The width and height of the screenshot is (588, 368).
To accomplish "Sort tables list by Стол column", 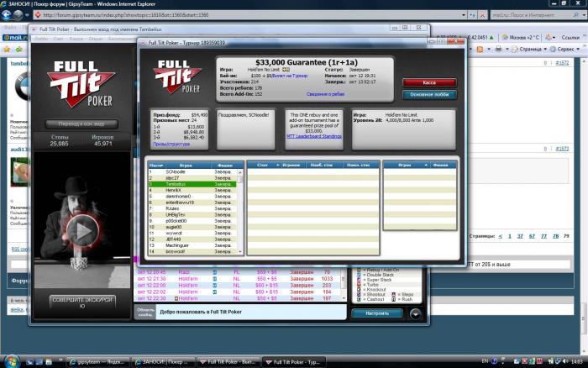I will (x=265, y=165).
